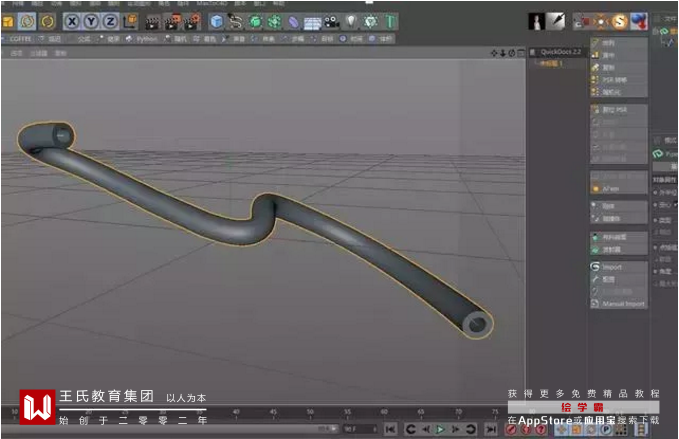
Task: Open the viewport 过滤器 menu
Action: tap(39, 53)
